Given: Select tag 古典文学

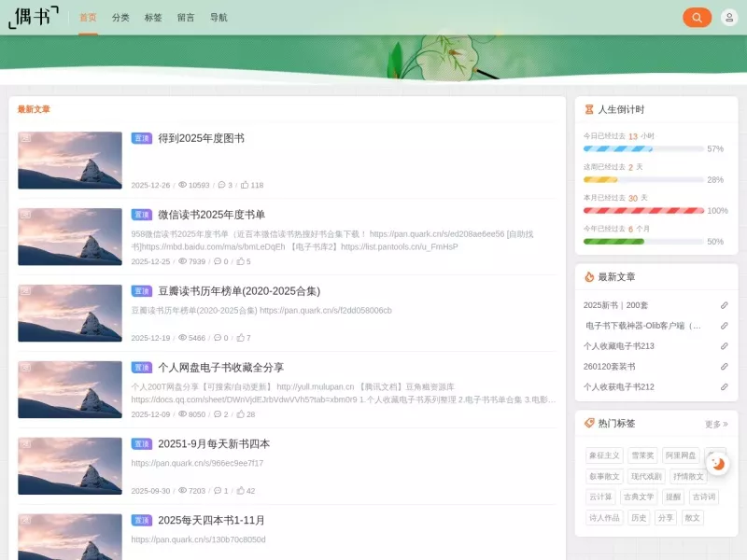Looking at the screenshot, I should point(639,497).
